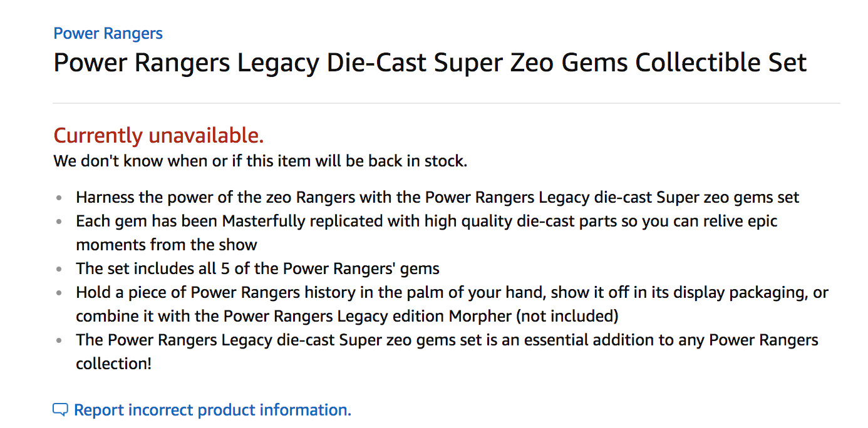This screenshot has width=868, height=428.
Task: Click bullet dot beside Hold a piece
Action: (x=59, y=293)
